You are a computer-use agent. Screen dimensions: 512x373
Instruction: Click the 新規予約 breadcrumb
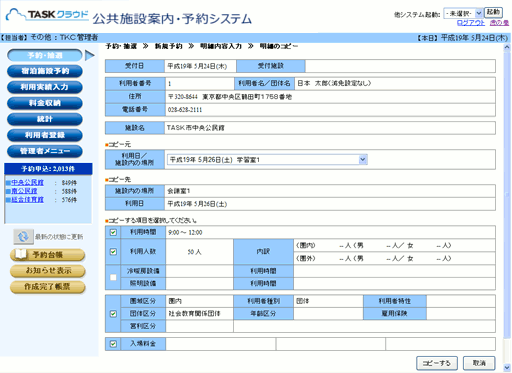168,46
